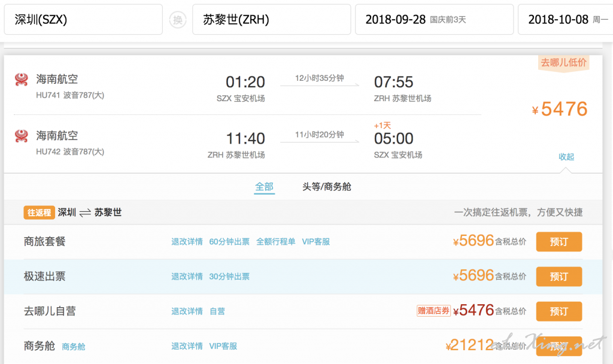Click duration 12小时35分钟
Image resolution: width=613 pixels, height=364 pixels.
(320, 78)
